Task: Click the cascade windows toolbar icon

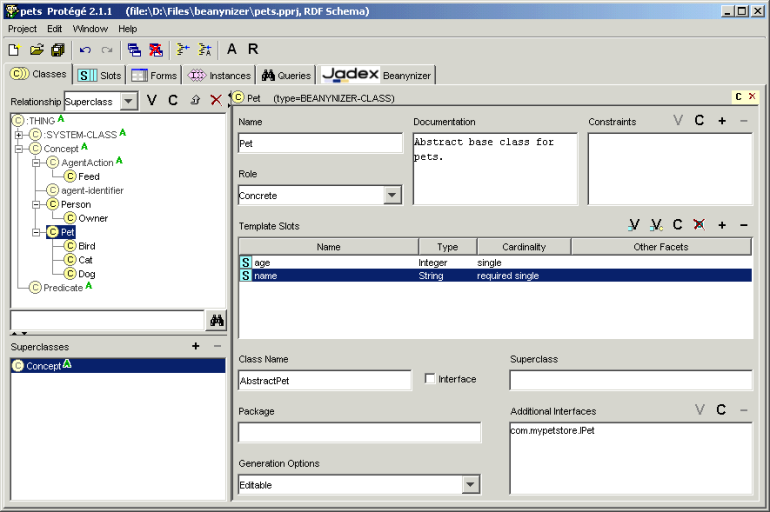Action: [134, 50]
